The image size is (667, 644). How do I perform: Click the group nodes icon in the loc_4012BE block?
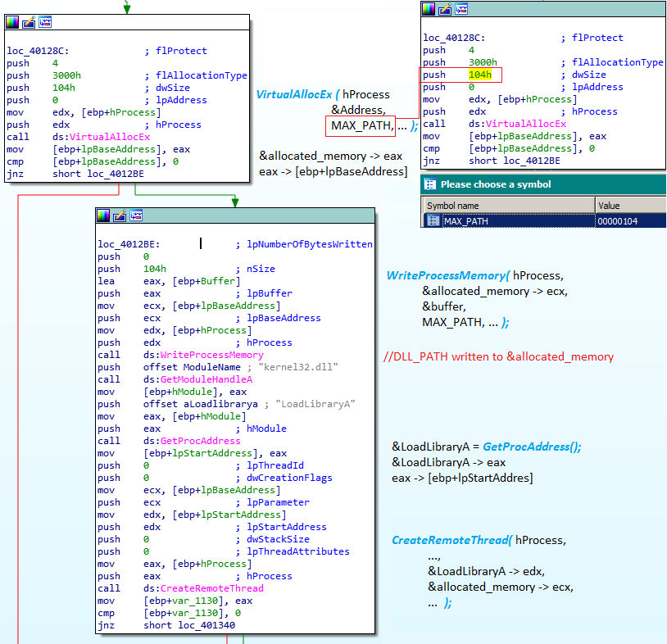click(135, 215)
